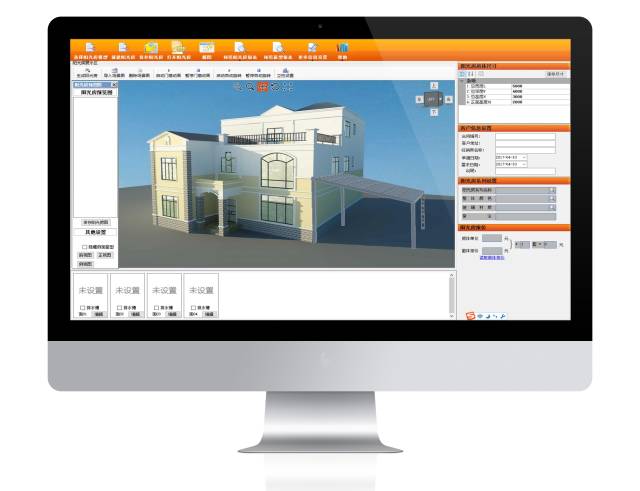Viewport: 640px width, 491px height.
Task: Click the categorized-view icon in the property grid
Action: tap(462, 74)
